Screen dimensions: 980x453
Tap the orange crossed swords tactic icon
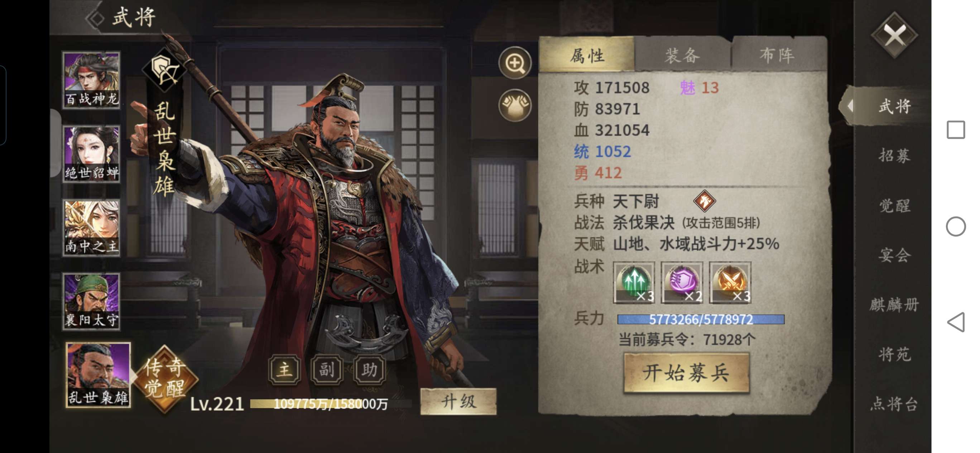click(x=730, y=282)
